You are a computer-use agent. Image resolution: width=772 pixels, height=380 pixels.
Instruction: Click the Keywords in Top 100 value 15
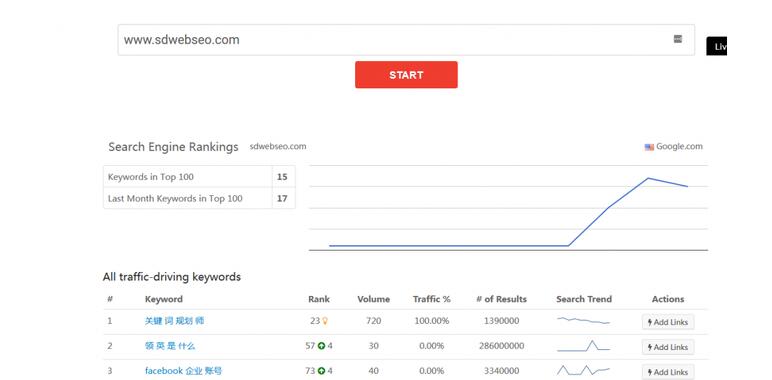coord(282,177)
